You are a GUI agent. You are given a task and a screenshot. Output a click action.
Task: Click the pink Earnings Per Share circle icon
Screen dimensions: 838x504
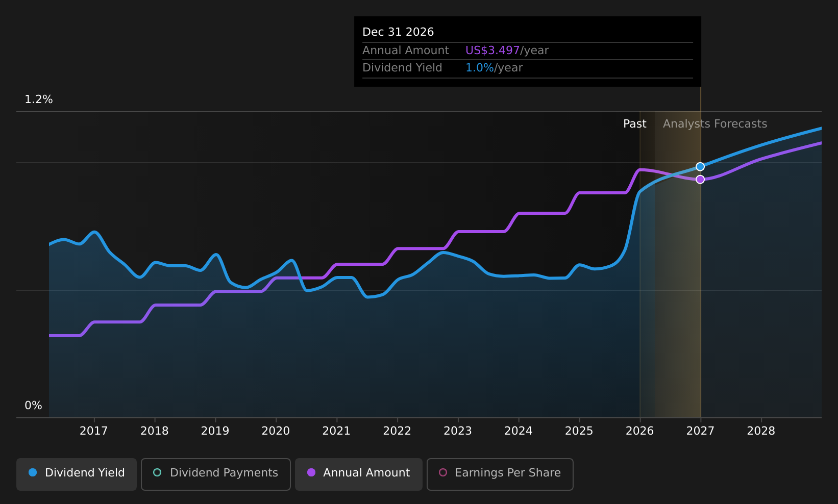click(x=443, y=473)
